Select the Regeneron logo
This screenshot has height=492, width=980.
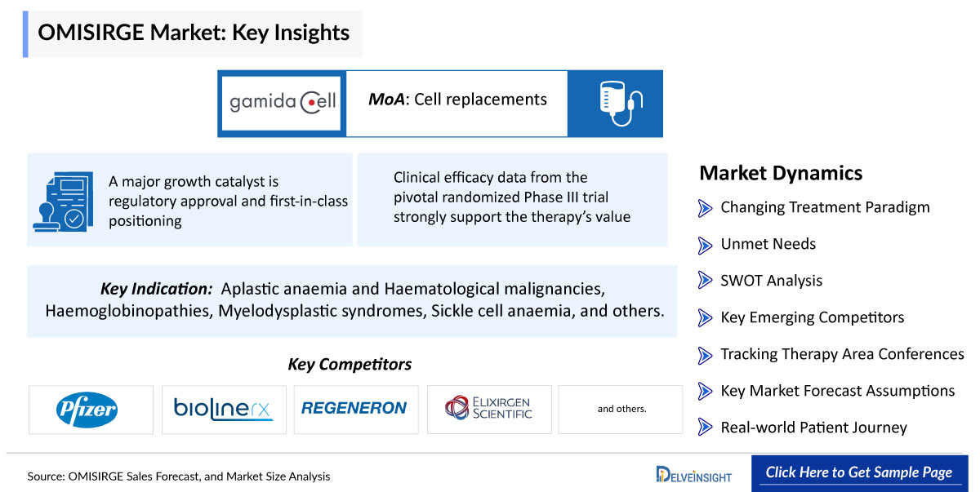pyautogui.click(x=354, y=409)
